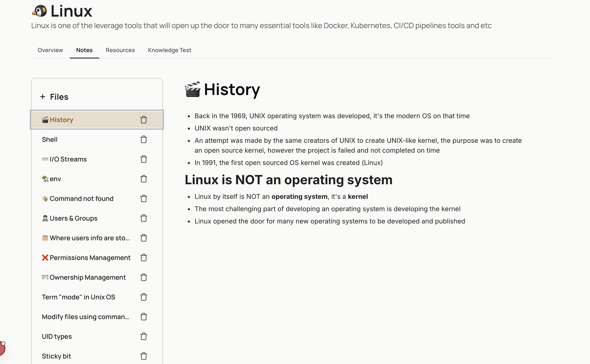Go to the Knowledge Test tab

pos(170,50)
